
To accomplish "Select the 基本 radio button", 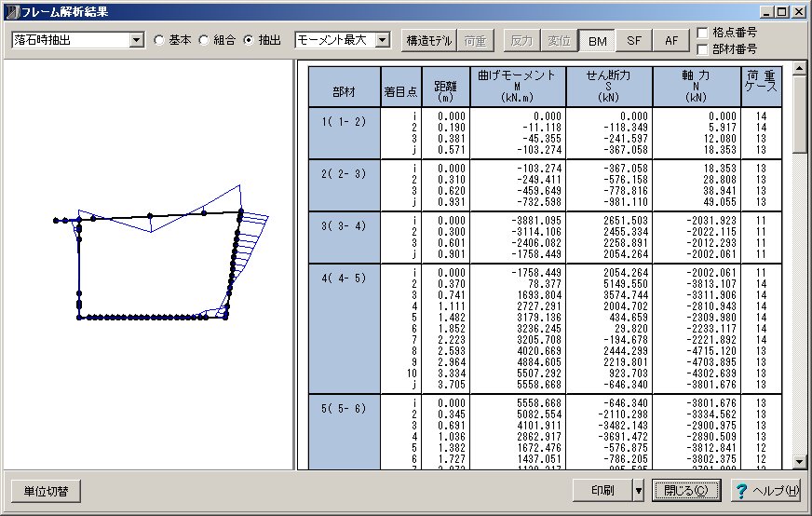I will (x=159, y=40).
